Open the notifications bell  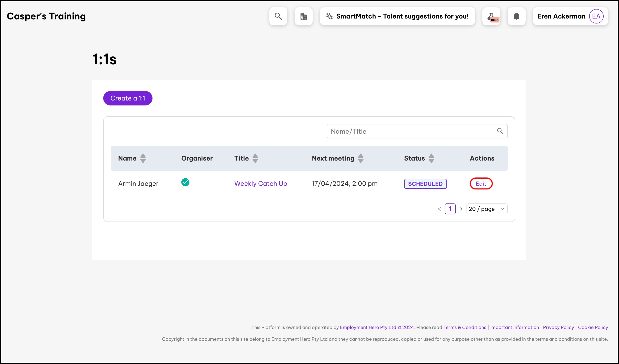[x=516, y=16]
